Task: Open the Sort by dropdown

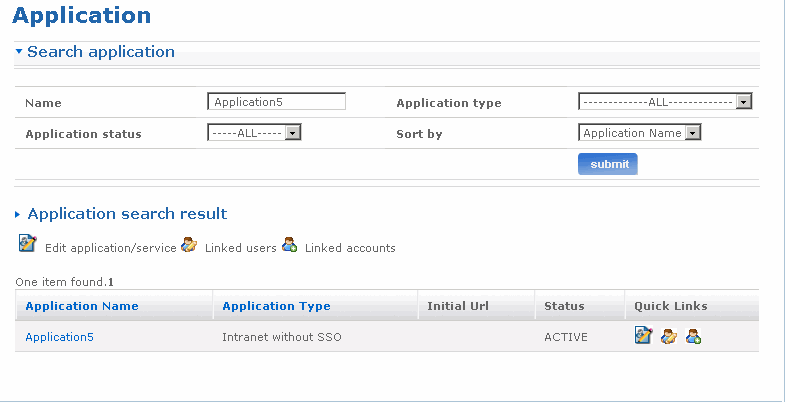Action: pyautogui.click(x=639, y=133)
